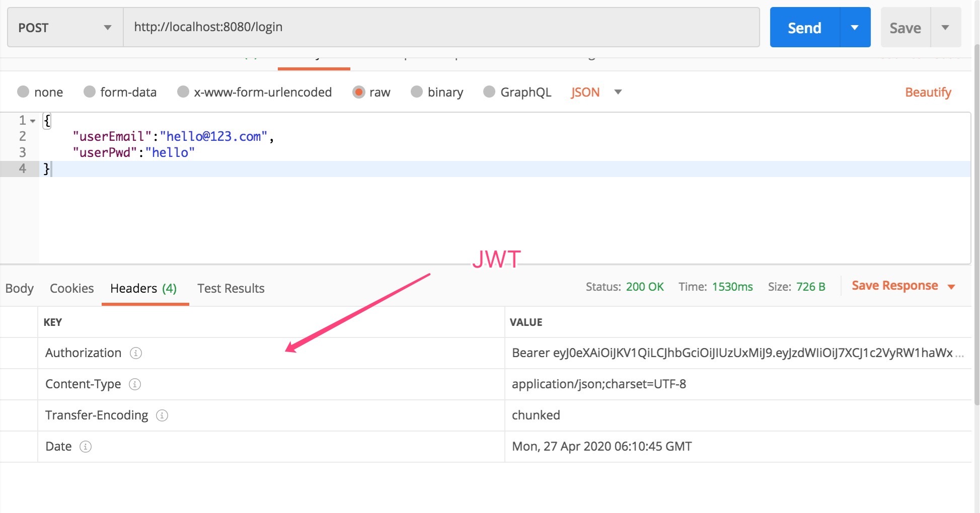Select the none body type option

coord(23,92)
